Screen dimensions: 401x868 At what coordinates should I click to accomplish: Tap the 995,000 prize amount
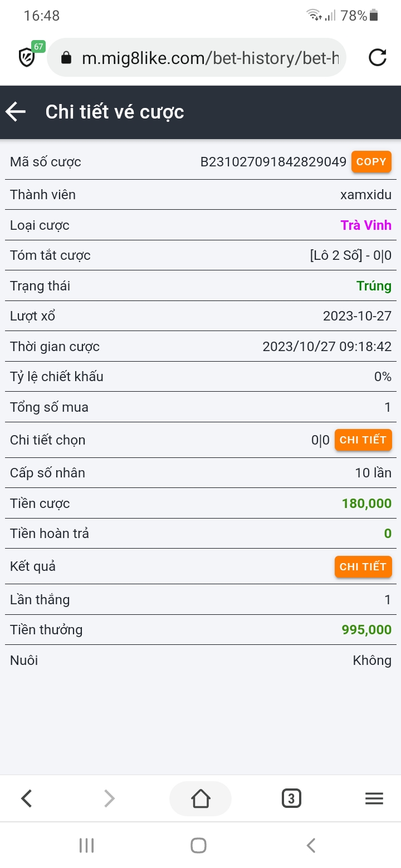366,630
